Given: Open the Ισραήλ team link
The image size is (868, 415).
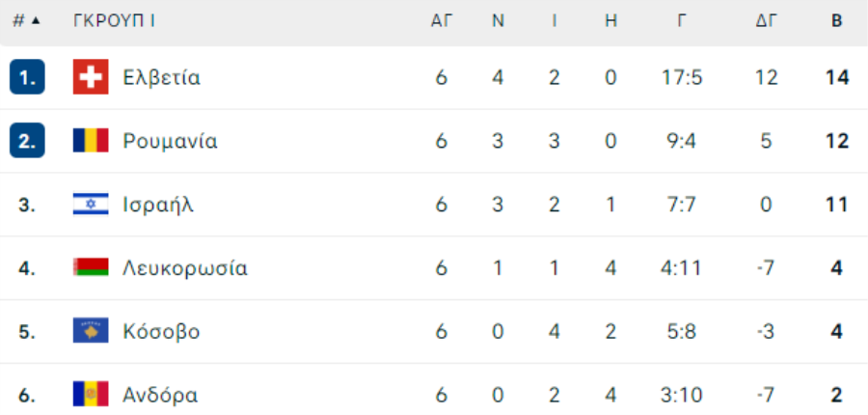Looking at the screenshot, I should click(158, 205).
